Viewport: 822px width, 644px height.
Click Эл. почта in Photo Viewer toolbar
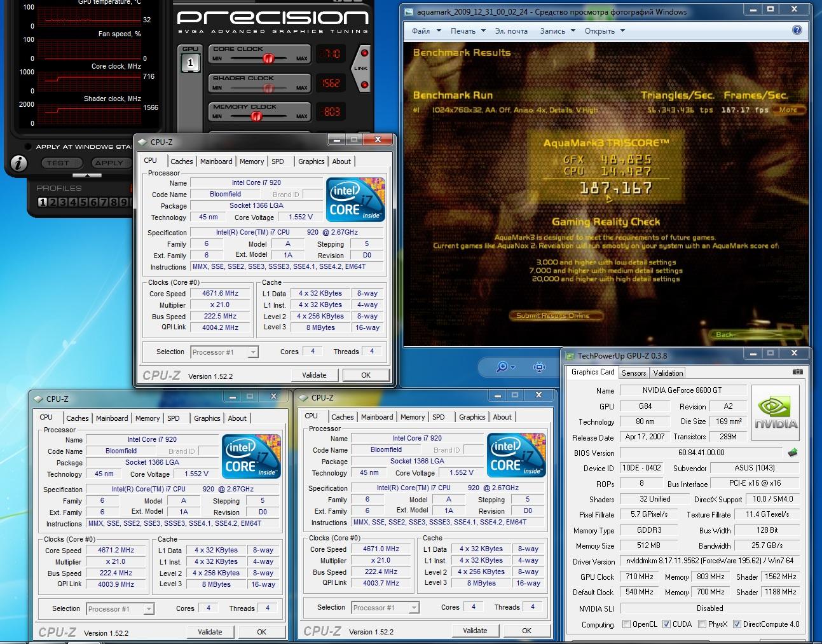(x=511, y=31)
